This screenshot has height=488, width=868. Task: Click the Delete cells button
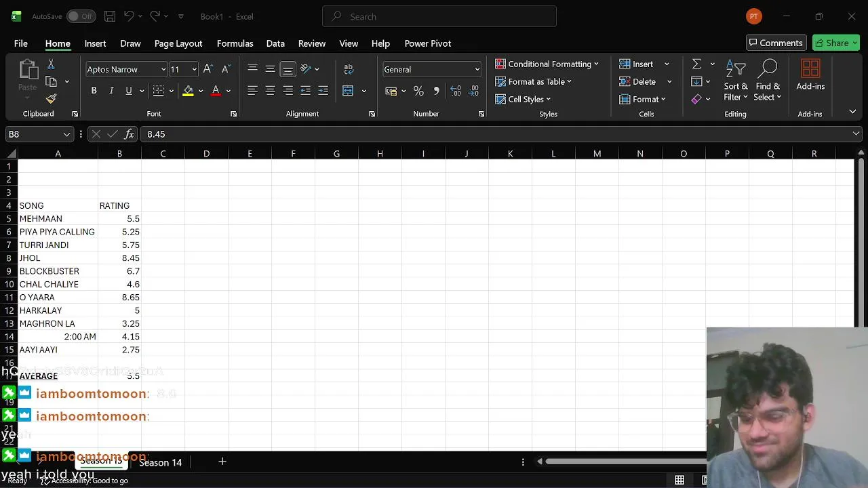click(x=639, y=81)
